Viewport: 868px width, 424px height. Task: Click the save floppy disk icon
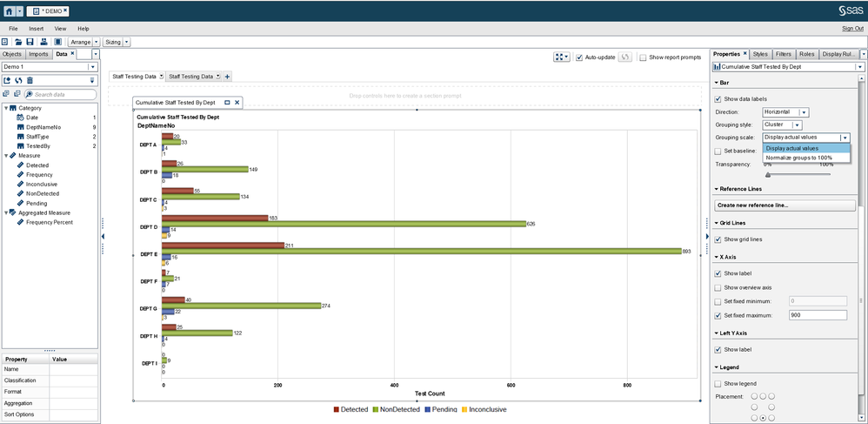pyautogui.click(x=30, y=42)
